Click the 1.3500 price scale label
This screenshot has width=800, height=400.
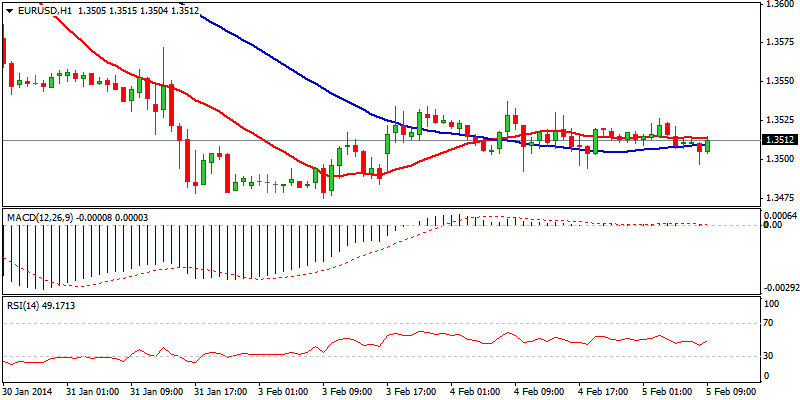click(x=779, y=159)
